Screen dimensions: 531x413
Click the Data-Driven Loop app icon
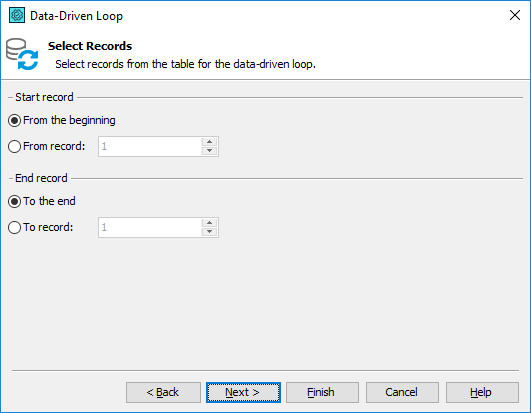tap(17, 15)
